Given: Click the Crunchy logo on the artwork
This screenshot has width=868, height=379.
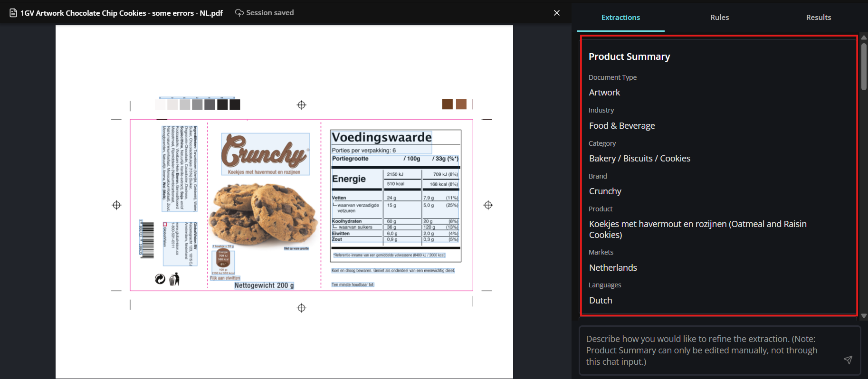Looking at the screenshot, I should (265, 152).
